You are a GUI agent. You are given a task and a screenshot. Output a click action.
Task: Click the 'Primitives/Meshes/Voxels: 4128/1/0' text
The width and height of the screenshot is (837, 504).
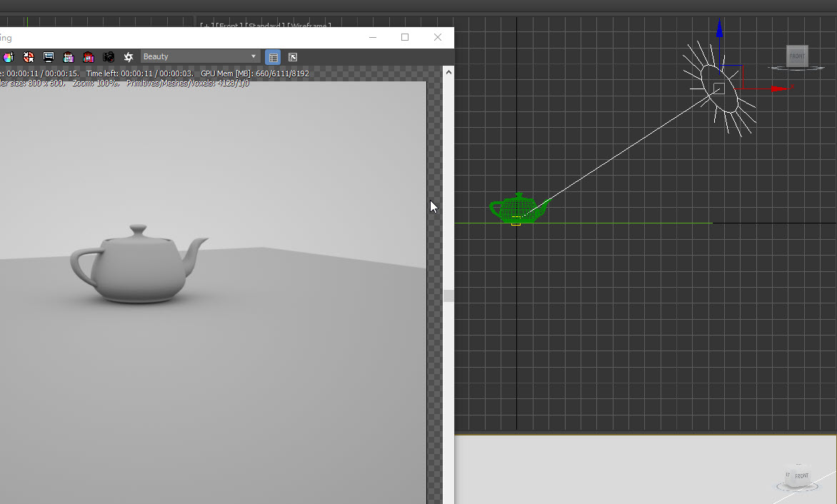[187, 84]
